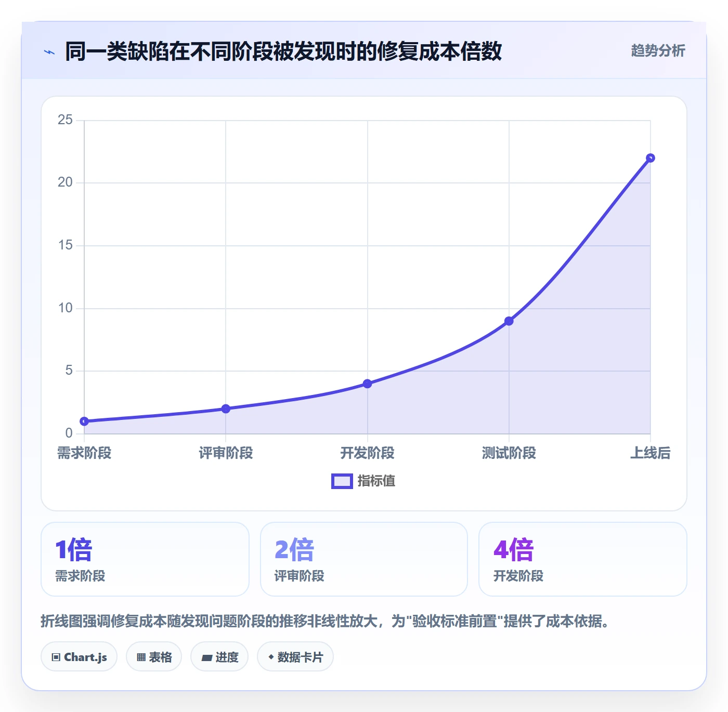Click the diamond icon in the 数据卡片 chip

coord(271,657)
